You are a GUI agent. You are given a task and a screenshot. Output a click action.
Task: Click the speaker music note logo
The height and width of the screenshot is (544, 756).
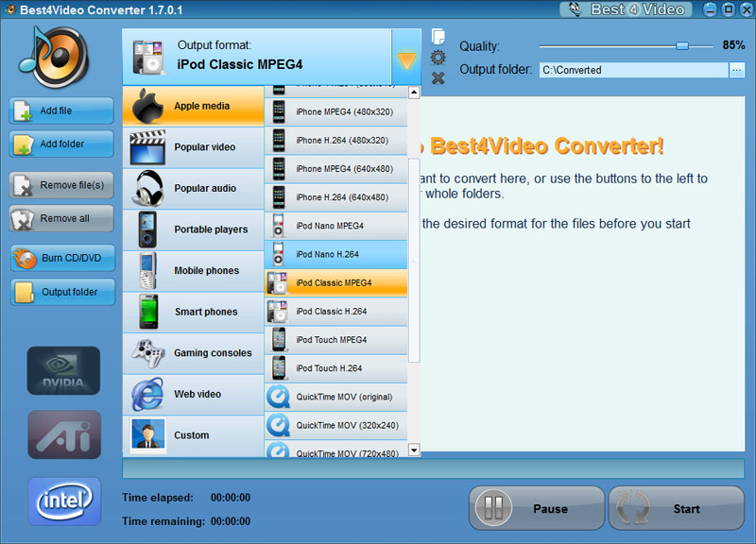(54, 57)
